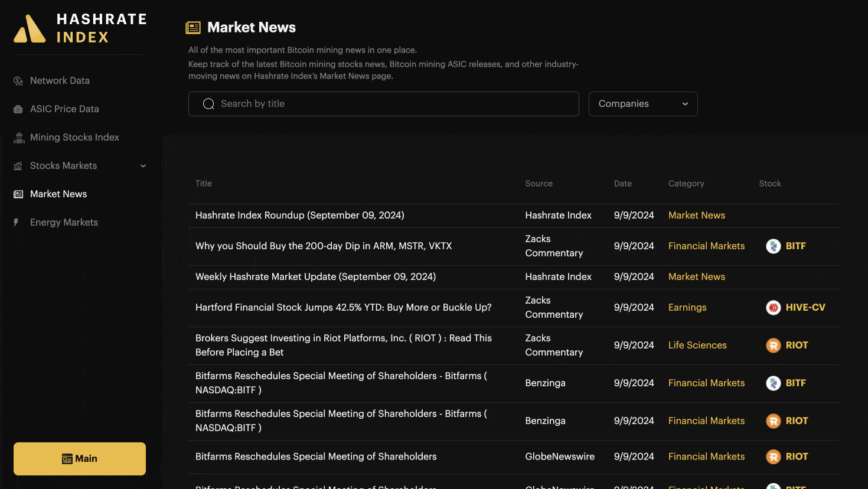Expand the Stocks Markets submenu

[x=143, y=166]
